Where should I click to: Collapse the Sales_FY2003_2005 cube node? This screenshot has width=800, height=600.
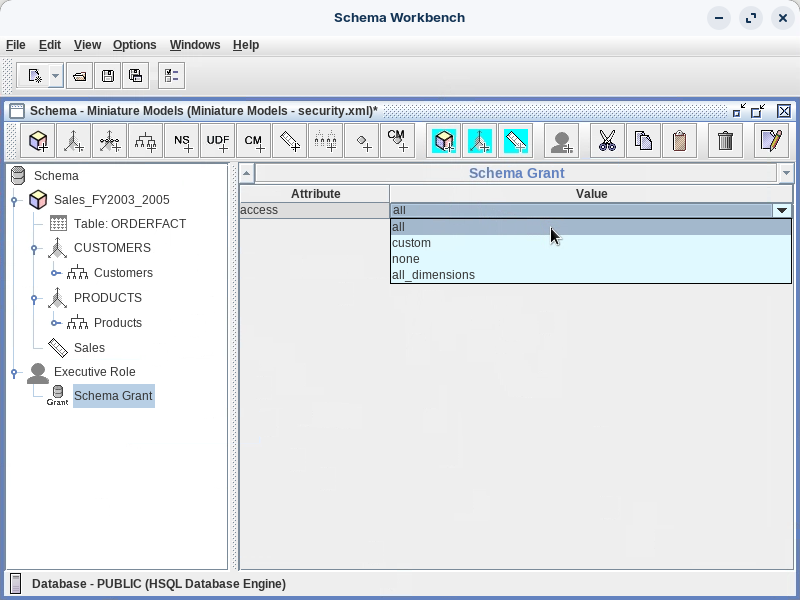pyautogui.click(x=15, y=201)
